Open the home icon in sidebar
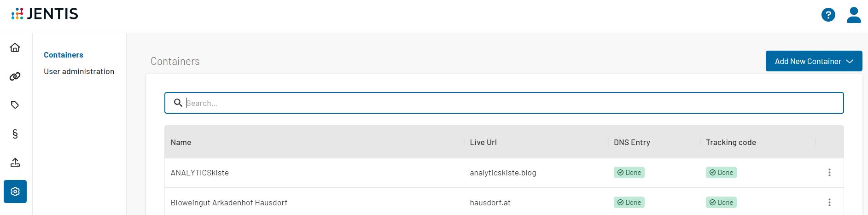This screenshot has height=215, width=868. tap(15, 47)
